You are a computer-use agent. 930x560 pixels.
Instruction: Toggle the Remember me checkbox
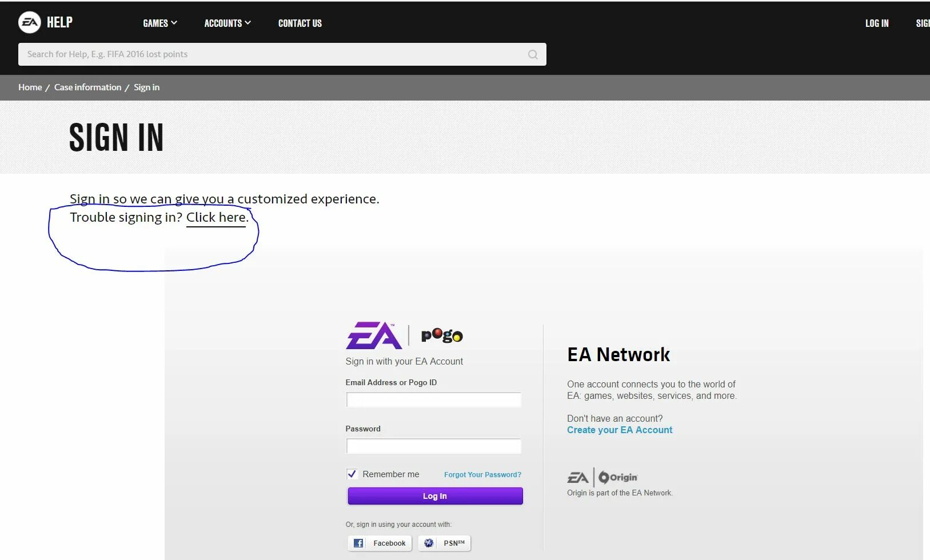point(352,474)
